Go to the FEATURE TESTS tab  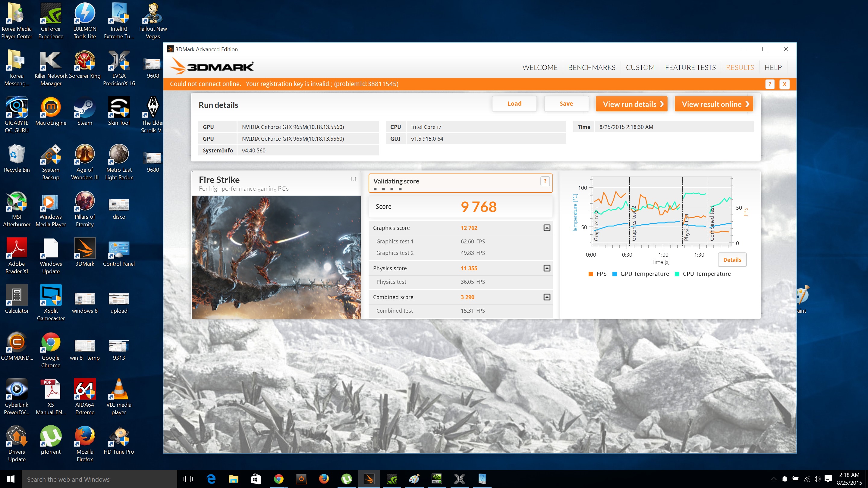[x=690, y=67]
